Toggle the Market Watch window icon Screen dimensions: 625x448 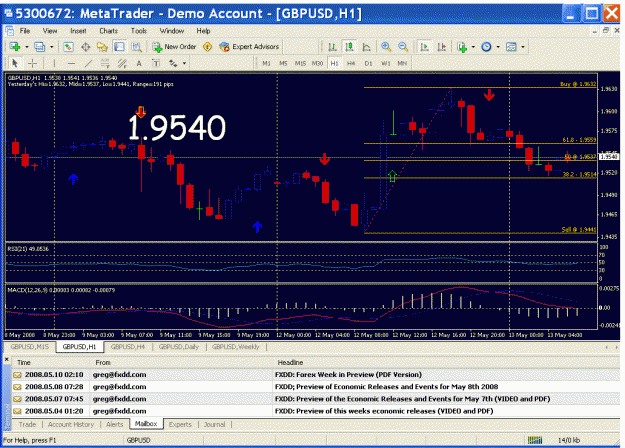point(69,47)
